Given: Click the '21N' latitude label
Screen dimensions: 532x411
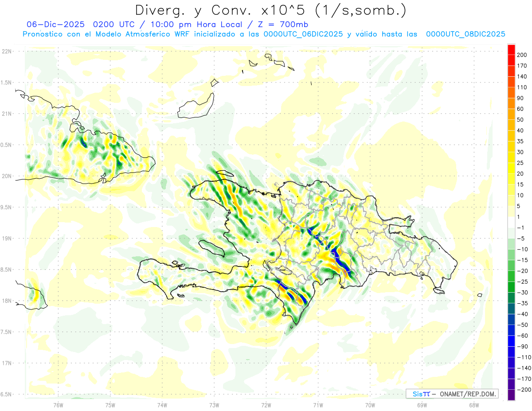Looking at the screenshot, I should point(7,114).
